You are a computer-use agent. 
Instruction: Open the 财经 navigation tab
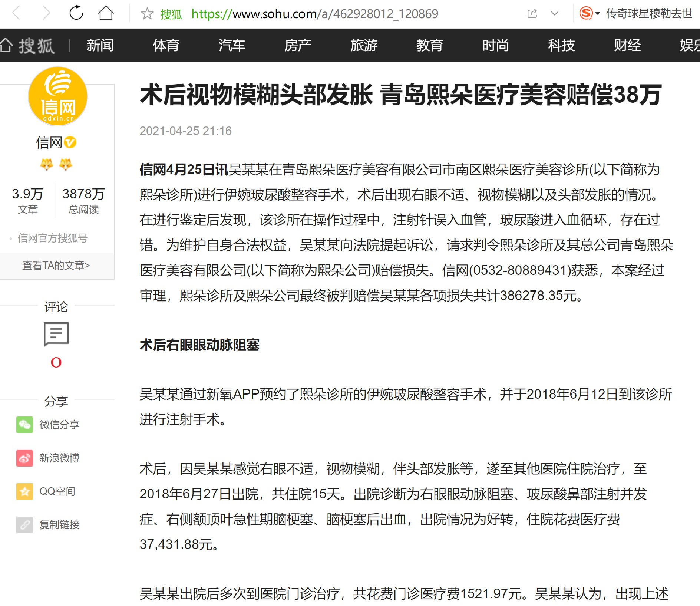627,45
